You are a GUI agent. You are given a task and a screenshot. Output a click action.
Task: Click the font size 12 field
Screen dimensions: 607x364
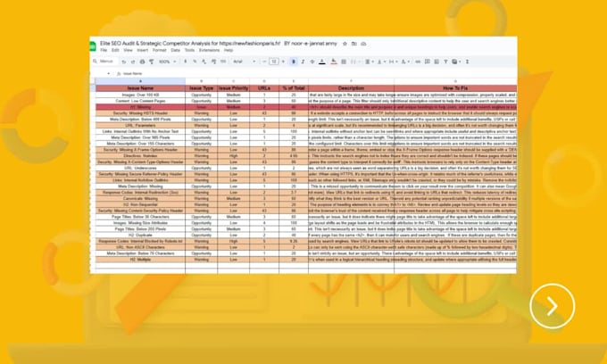(274, 62)
